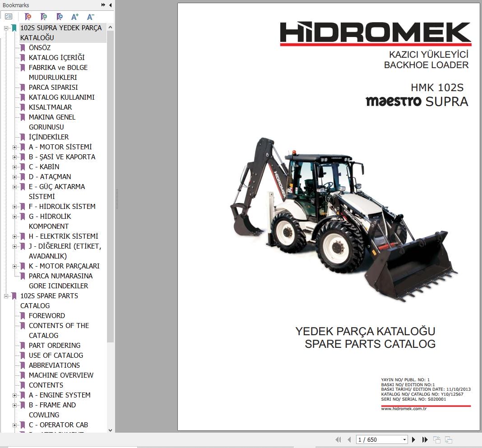Open bookmark options using checklist icon
This screenshot has width=482, height=448.
[8, 16]
